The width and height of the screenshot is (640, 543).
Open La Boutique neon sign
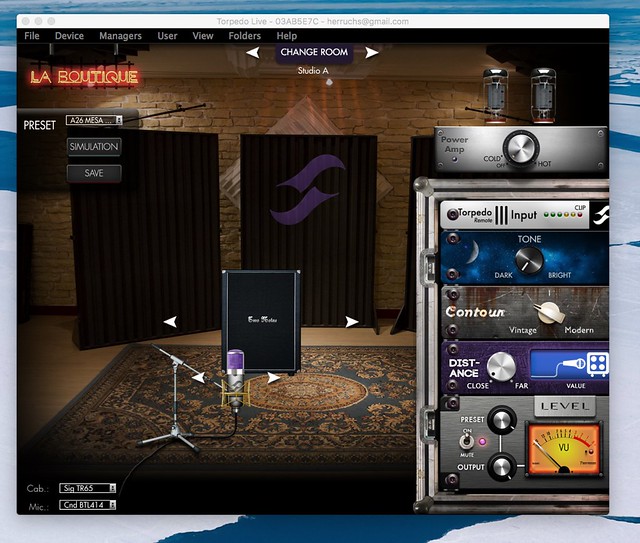84,77
